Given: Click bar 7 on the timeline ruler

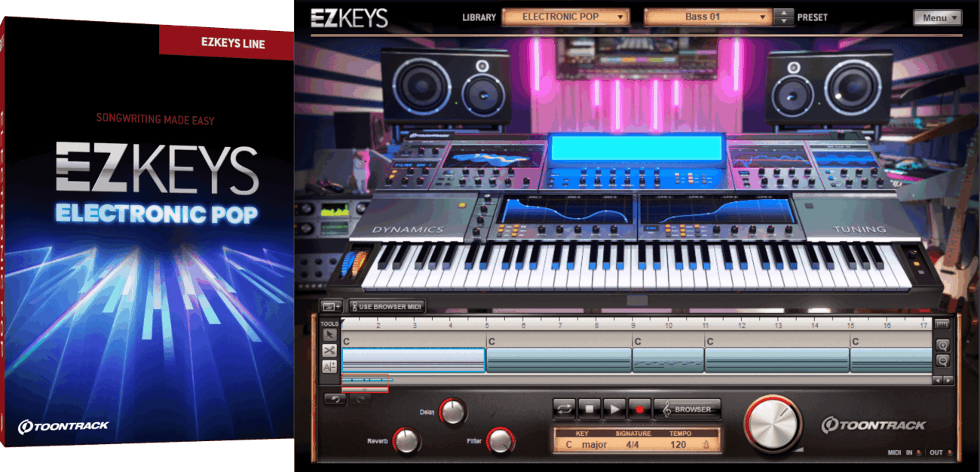Looking at the screenshot, I should click(x=560, y=325).
